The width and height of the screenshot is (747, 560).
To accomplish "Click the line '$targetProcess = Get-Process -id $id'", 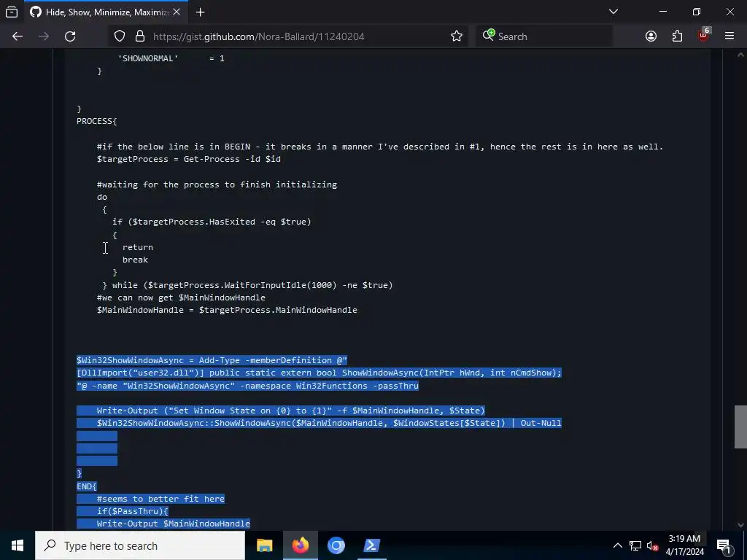I will [x=189, y=159].
